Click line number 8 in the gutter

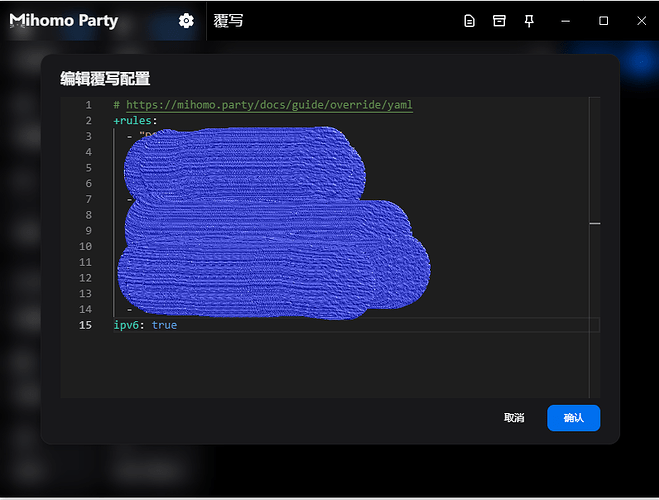[89, 215]
